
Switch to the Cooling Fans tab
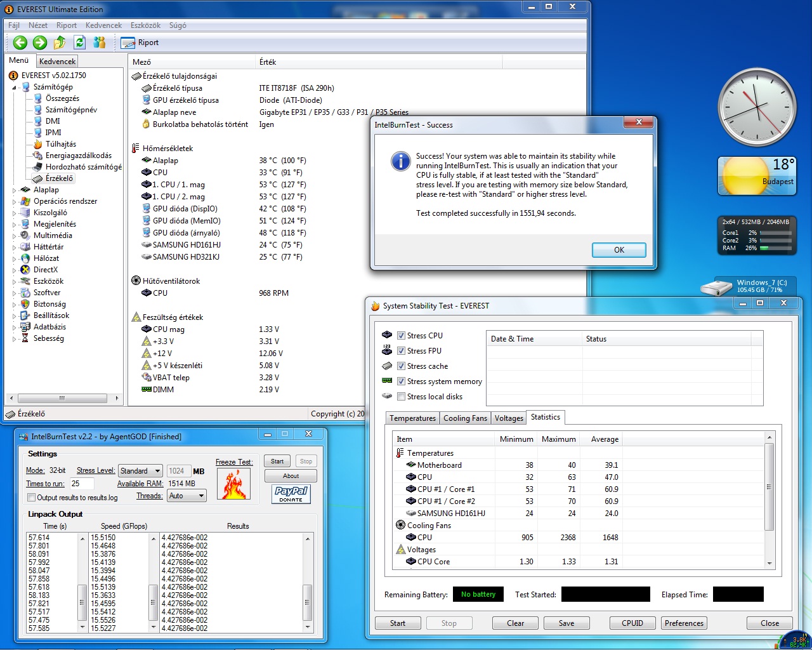[466, 418]
